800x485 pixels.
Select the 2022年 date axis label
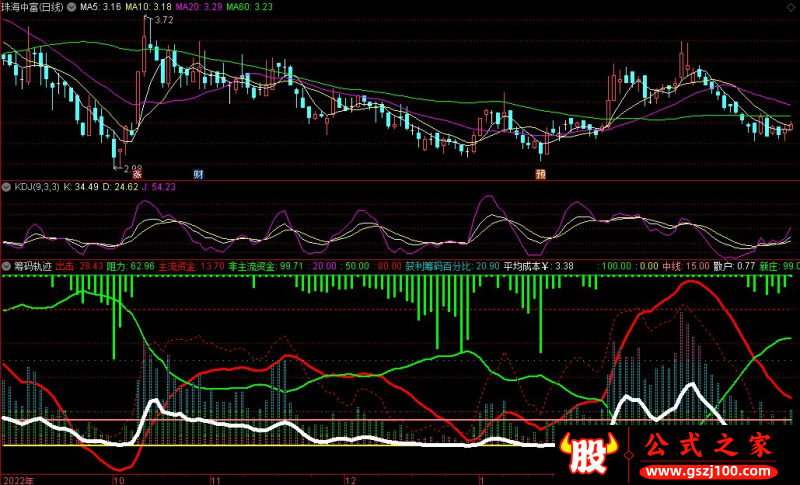pyautogui.click(x=18, y=480)
